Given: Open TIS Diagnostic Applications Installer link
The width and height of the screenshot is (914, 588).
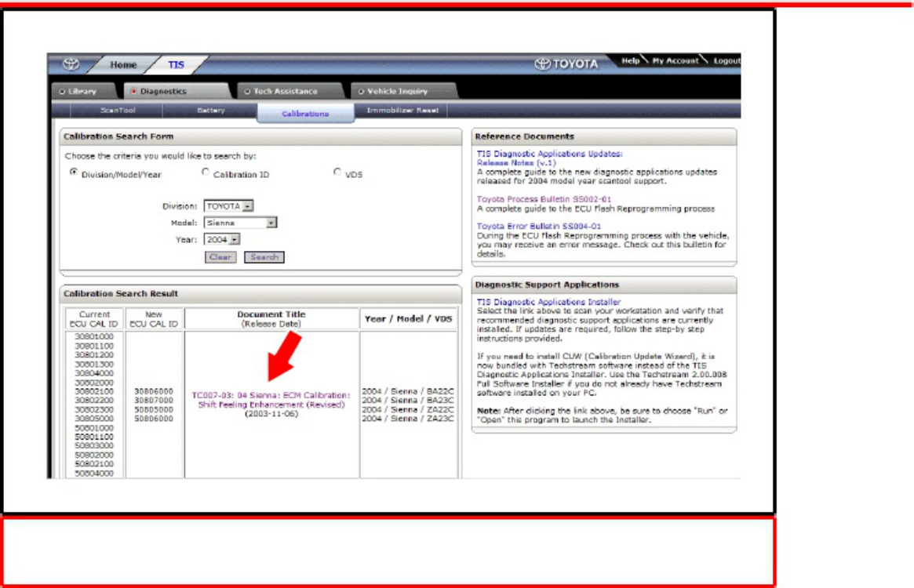Looking at the screenshot, I should coord(548,302).
